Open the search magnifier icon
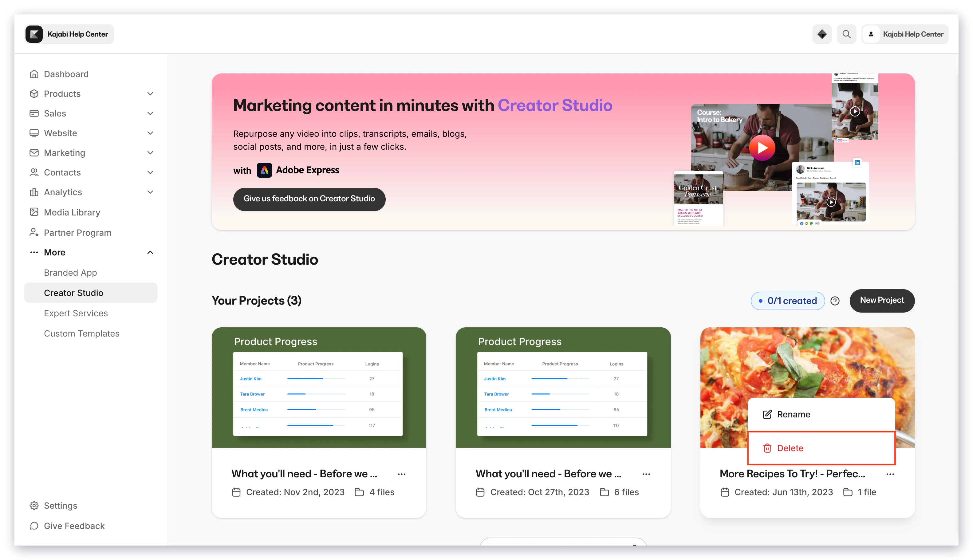This screenshot has width=973, height=560. (x=846, y=34)
